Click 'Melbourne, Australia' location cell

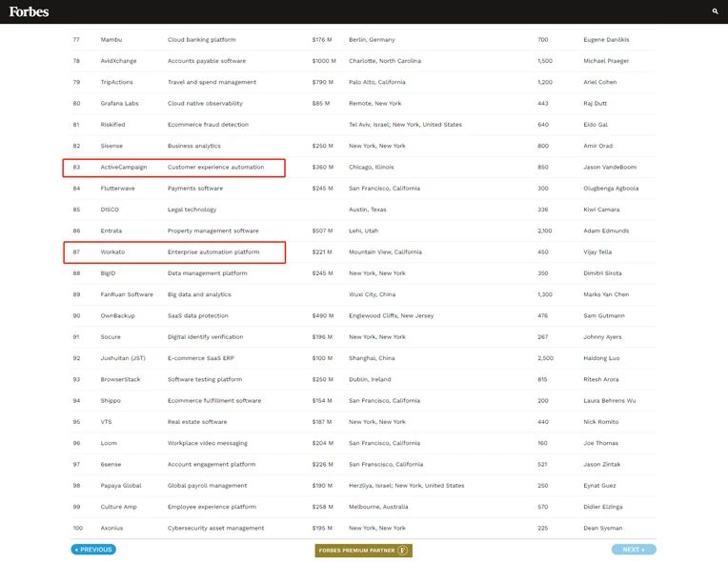point(378,507)
